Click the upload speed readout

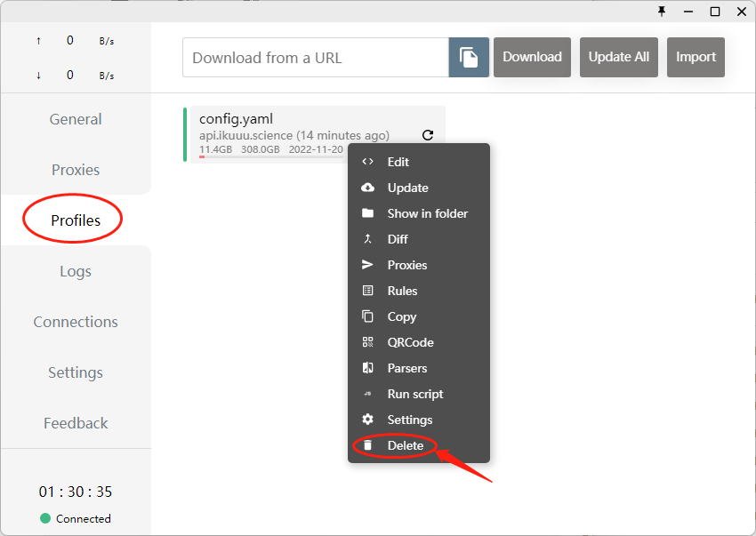point(76,41)
